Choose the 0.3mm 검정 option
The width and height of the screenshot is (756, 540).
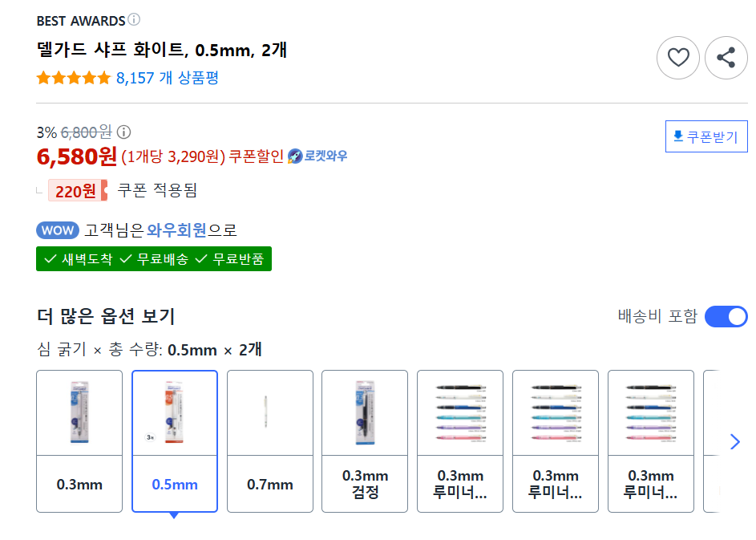(365, 441)
